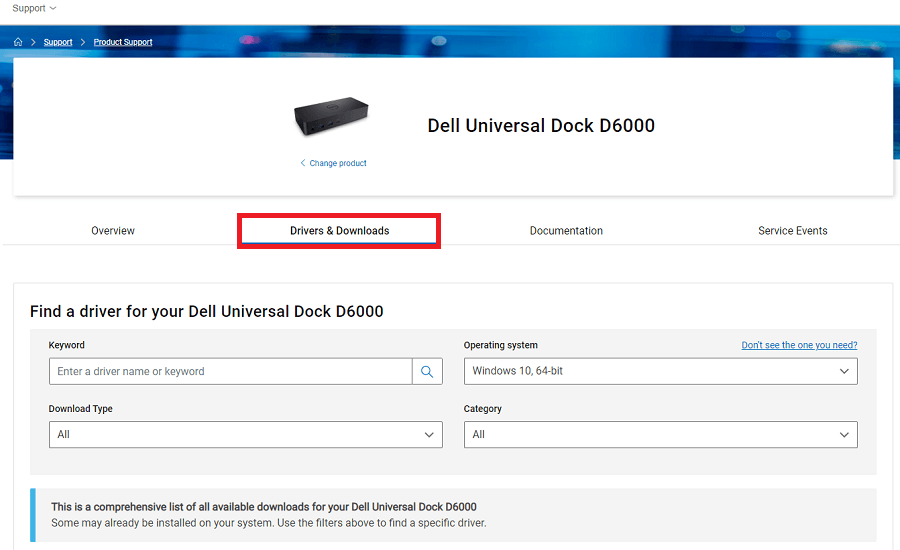
Task: Click the Change product link
Action: point(338,163)
